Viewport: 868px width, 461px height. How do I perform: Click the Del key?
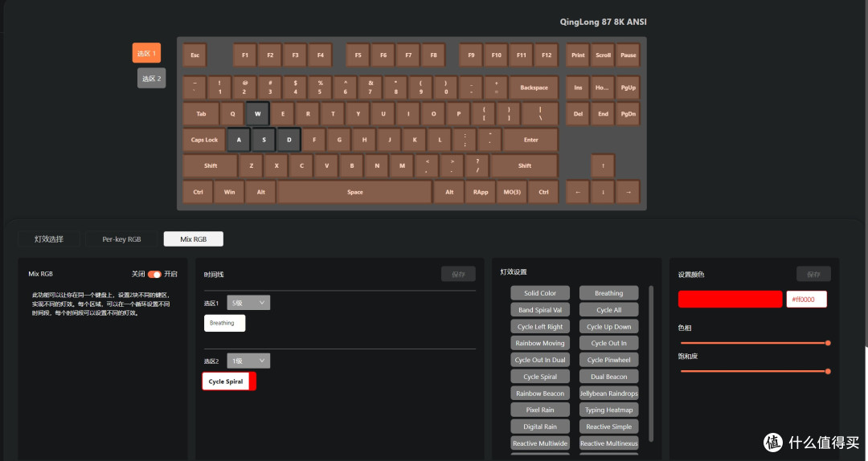[578, 114]
